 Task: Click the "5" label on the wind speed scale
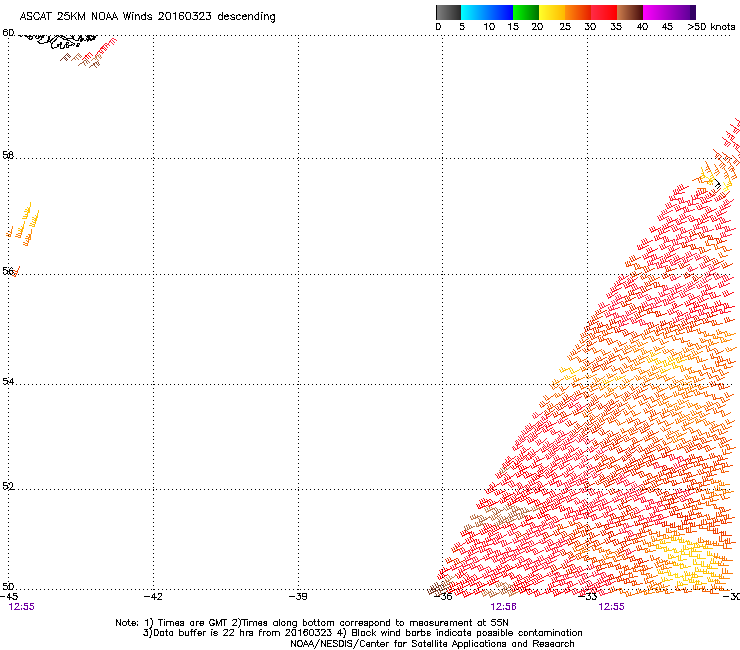point(462,27)
